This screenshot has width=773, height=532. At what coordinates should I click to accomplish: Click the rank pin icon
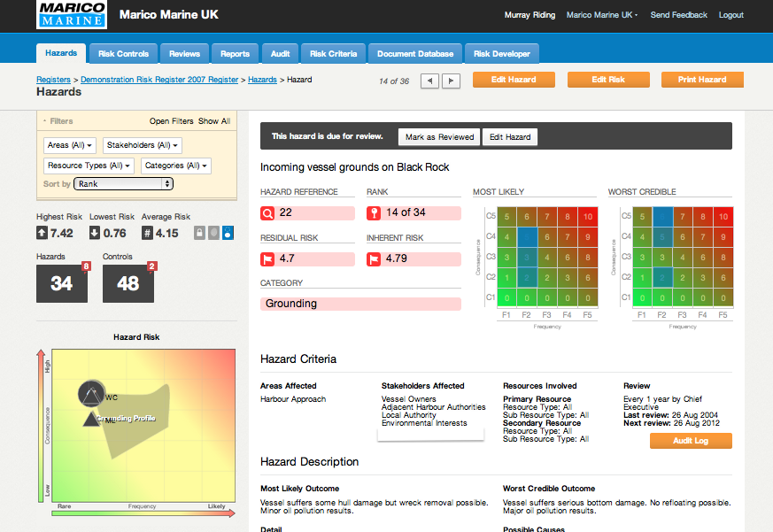click(375, 212)
